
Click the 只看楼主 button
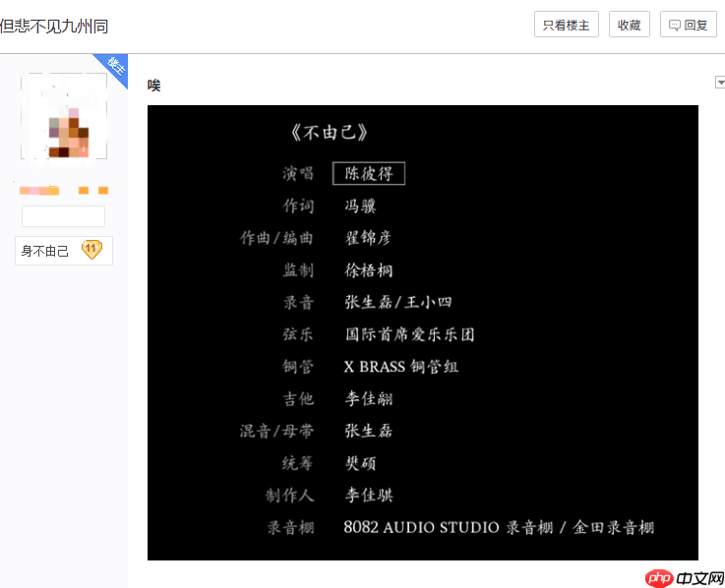566,26
